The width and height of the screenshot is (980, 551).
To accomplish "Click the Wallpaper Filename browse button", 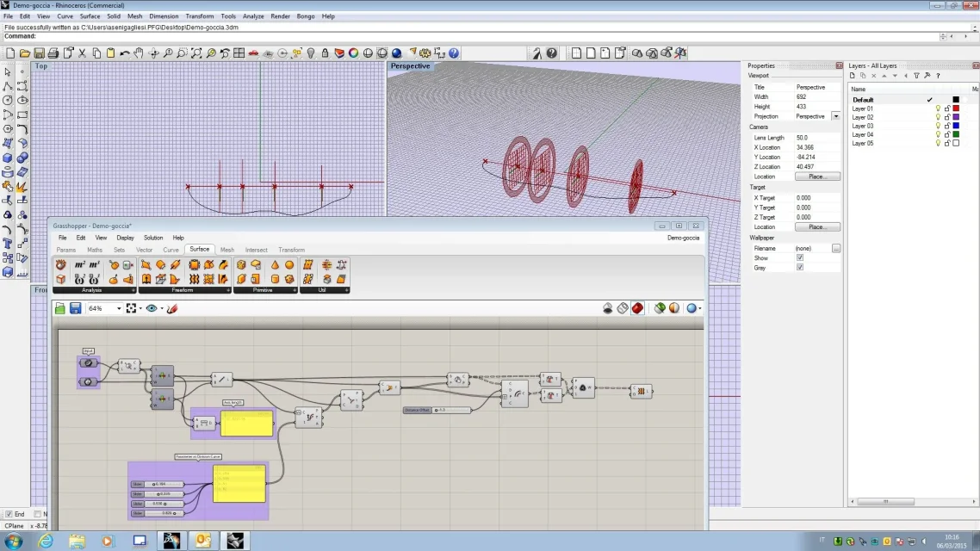I will pos(835,248).
